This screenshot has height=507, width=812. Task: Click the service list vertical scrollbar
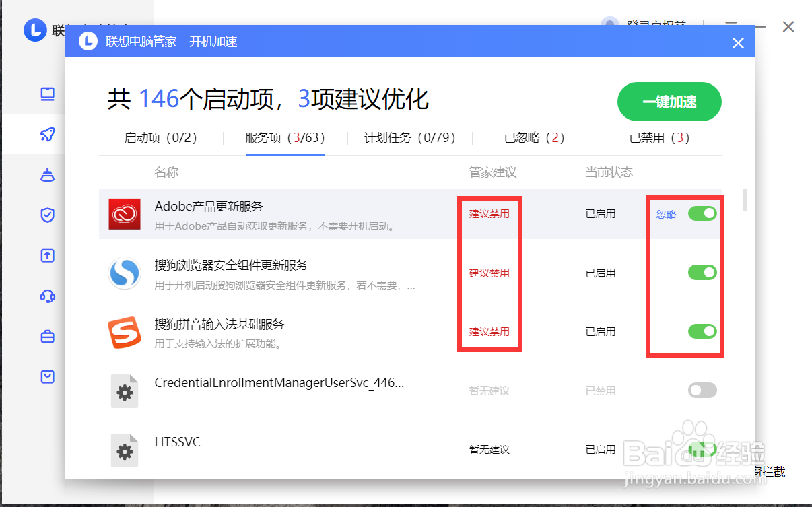[x=745, y=200]
